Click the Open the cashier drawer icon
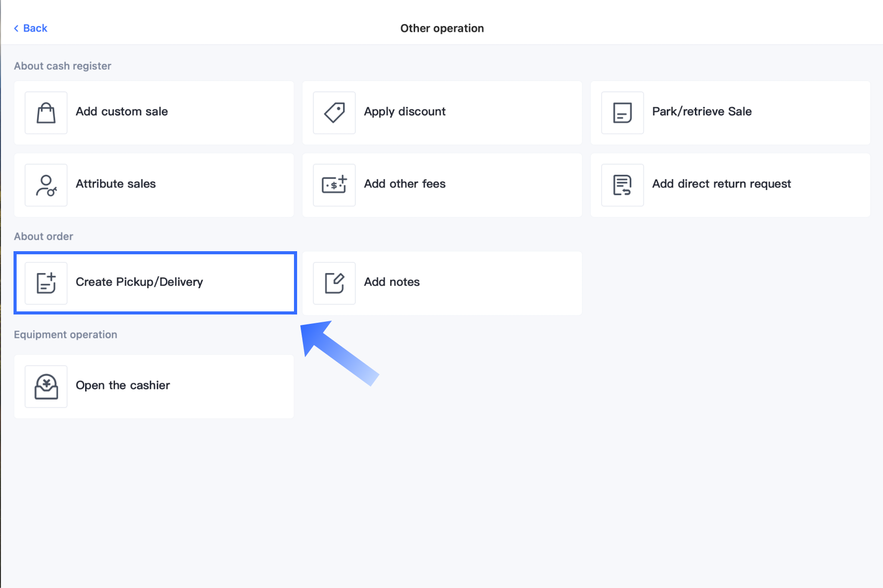 46,387
